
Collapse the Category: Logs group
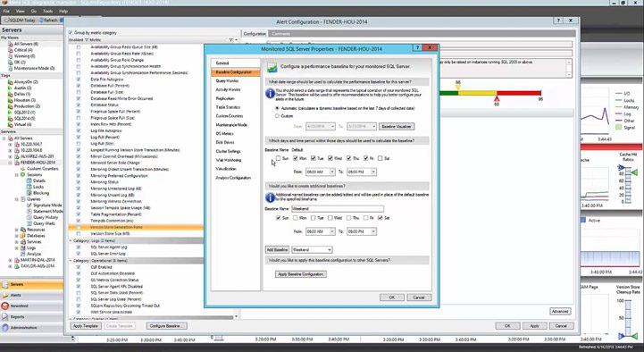71,241
